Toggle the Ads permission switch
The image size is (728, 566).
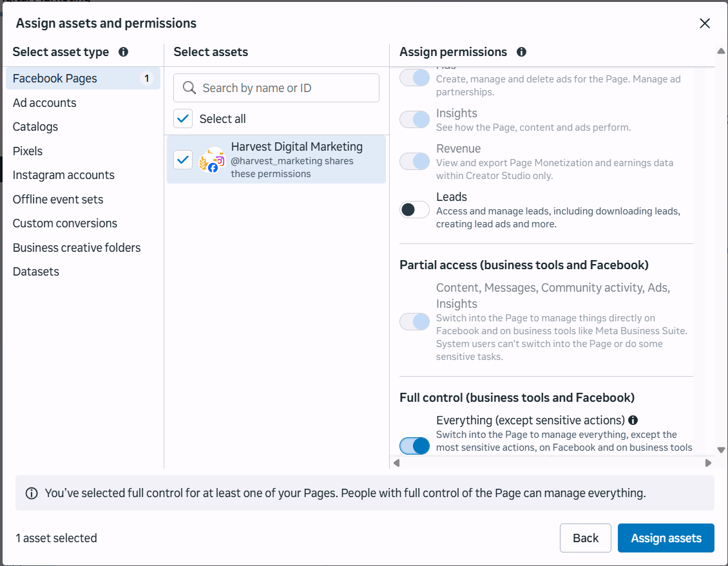[415, 78]
